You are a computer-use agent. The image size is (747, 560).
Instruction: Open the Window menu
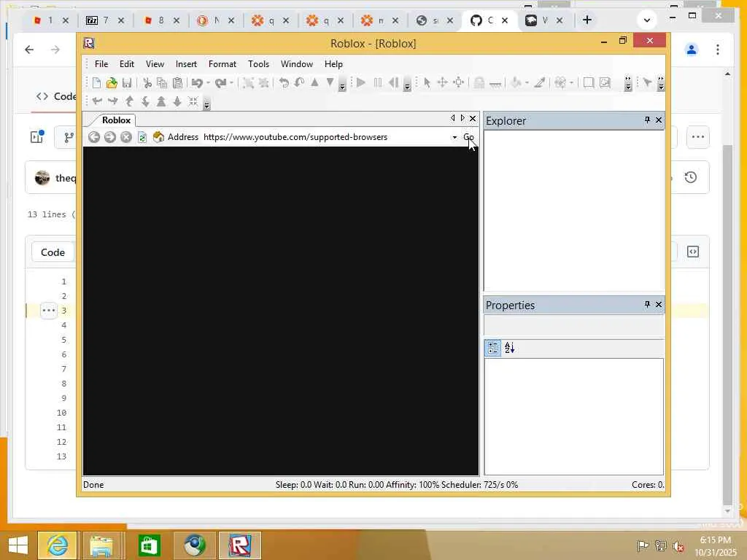(x=297, y=64)
